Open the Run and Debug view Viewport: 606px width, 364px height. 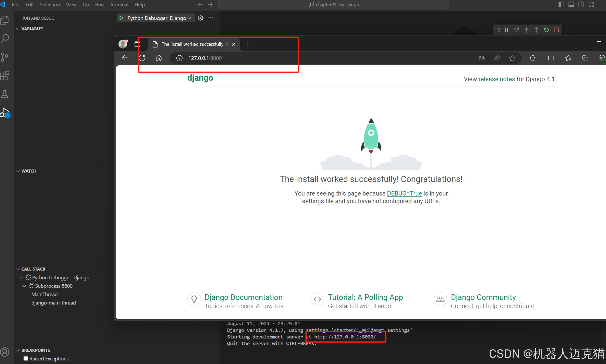pyautogui.click(x=5, y=112)
